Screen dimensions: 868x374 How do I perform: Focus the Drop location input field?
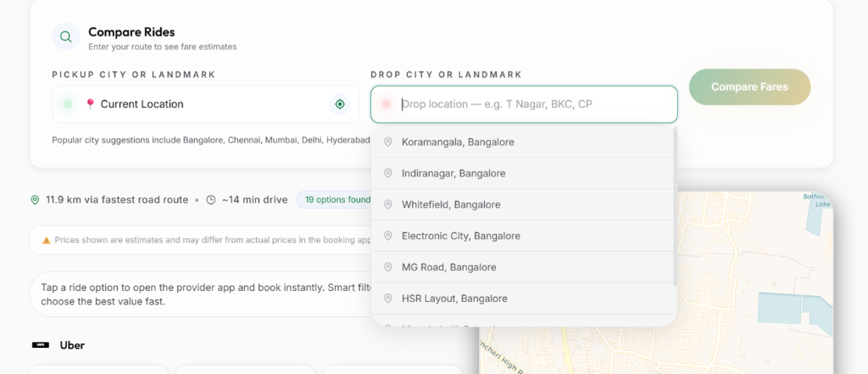(524, 104)
